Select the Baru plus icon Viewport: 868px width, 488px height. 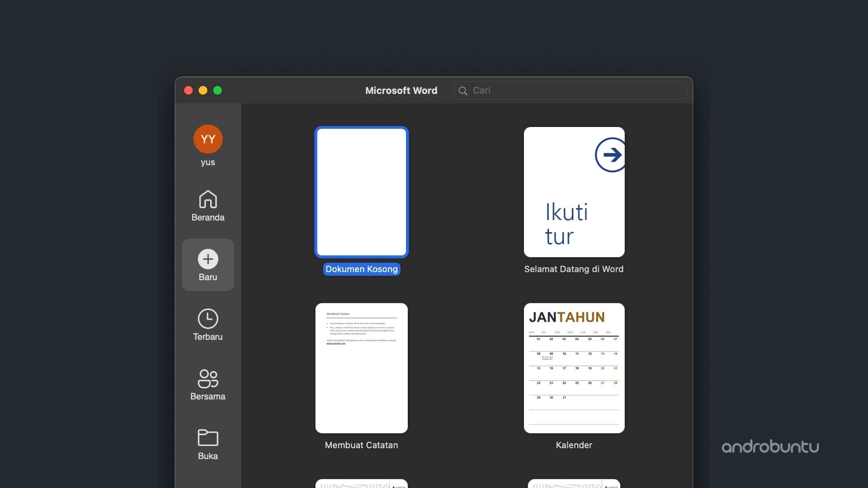[208, 259]
